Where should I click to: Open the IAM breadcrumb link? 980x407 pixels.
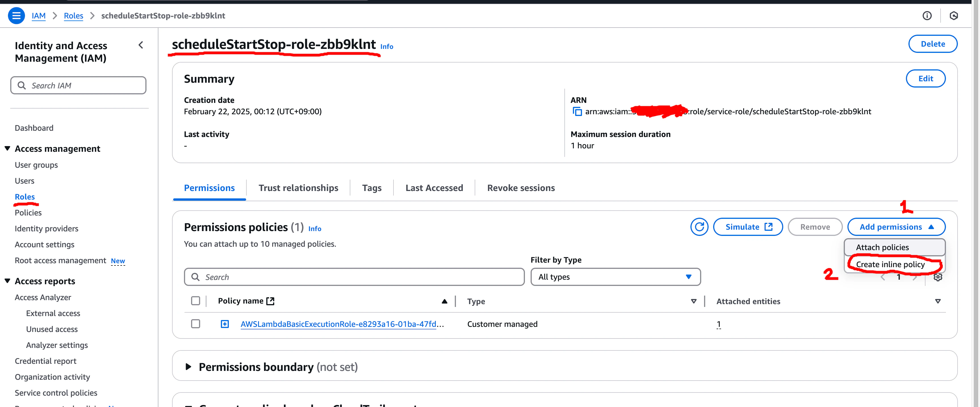pyautogui.click(x=38, y=16)
